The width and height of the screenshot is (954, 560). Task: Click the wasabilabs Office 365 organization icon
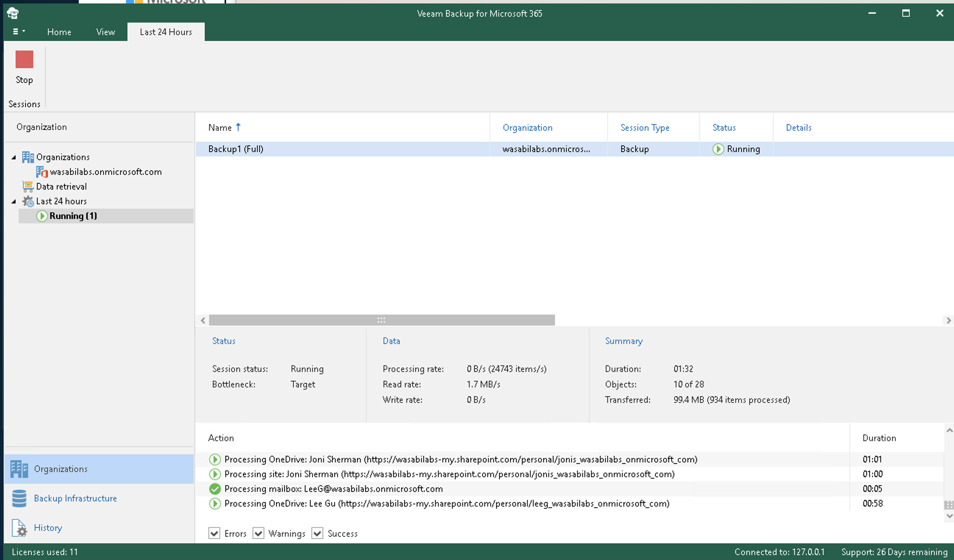[x=42, y=172]
